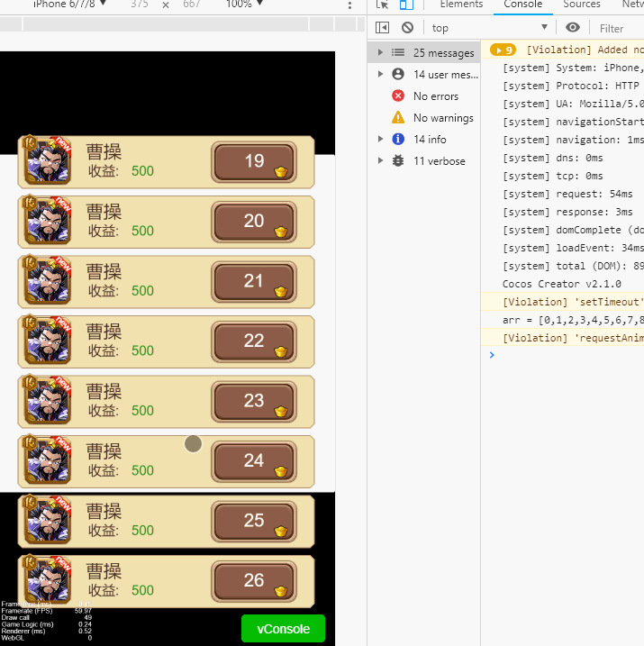Viewport: 644px width, 646px height.
Task: Click the hero portrait in row 22
Action: pos(47,340)
